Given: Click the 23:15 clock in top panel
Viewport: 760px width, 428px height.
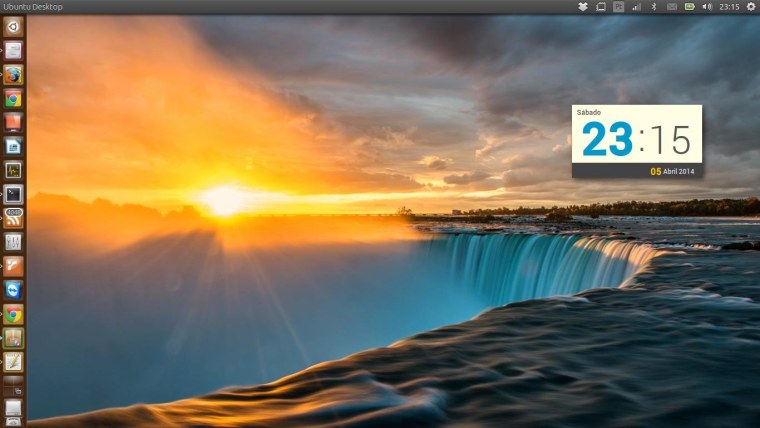Looking at the screenshot, I should (729, 7).
